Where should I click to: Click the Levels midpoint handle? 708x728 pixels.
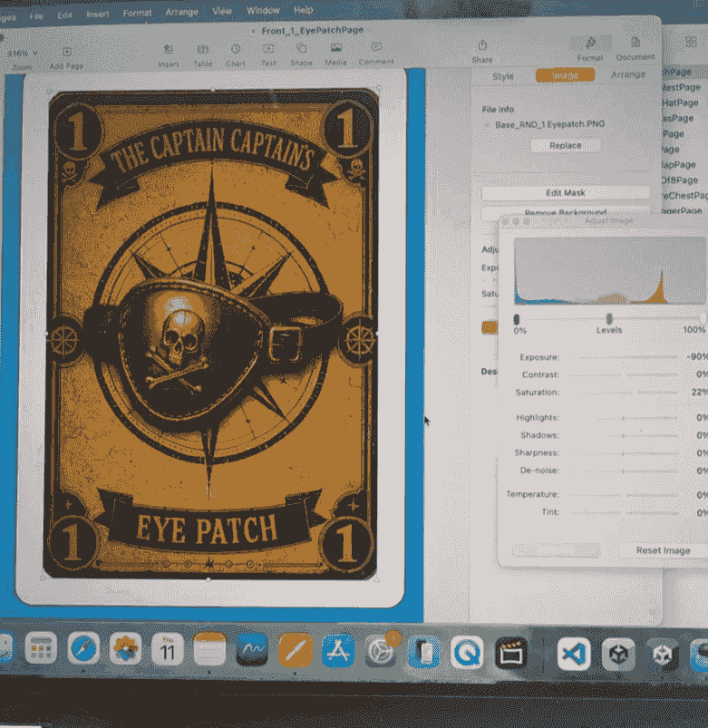(609, 318)
